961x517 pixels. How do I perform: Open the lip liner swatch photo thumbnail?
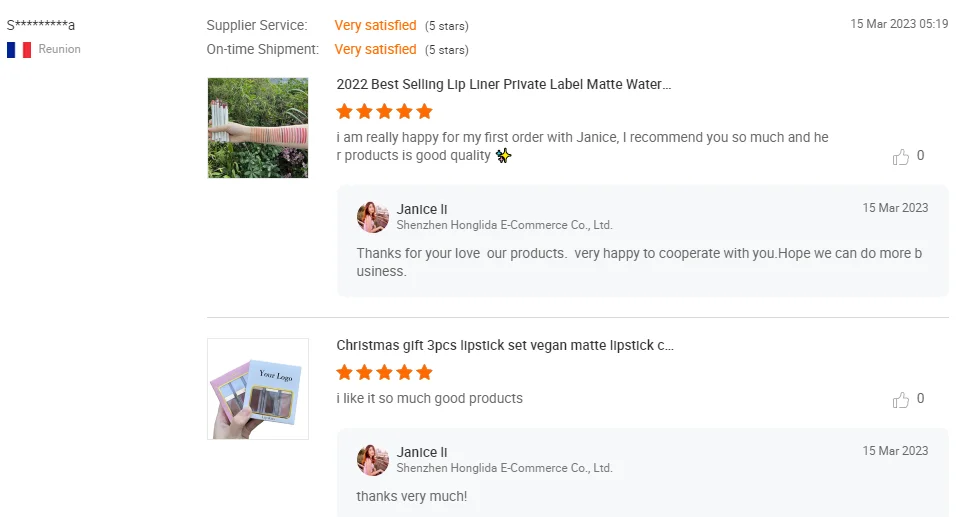pos(258,128)
